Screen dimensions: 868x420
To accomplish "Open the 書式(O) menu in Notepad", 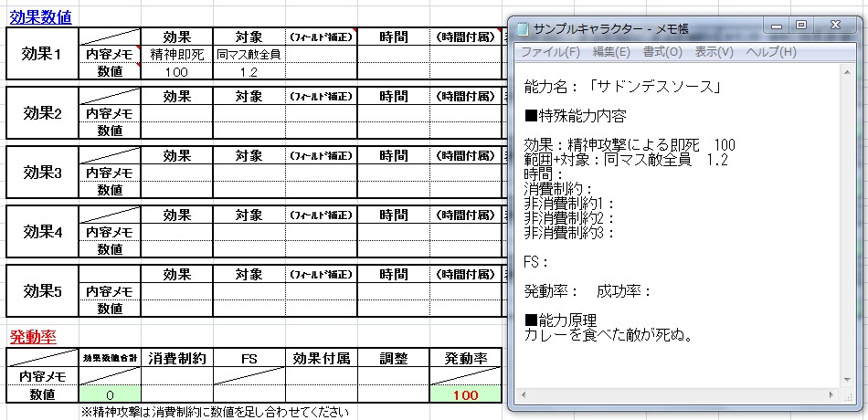I will (x=662, y=52).
